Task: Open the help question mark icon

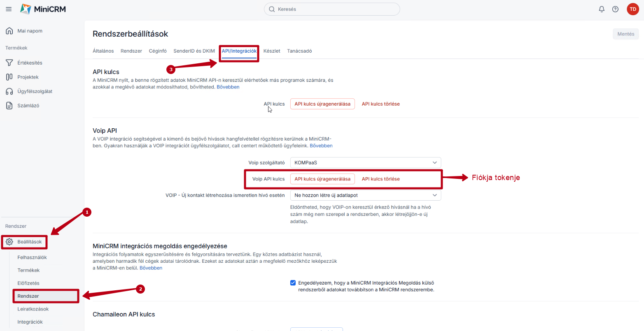Action: coord(615,9)
